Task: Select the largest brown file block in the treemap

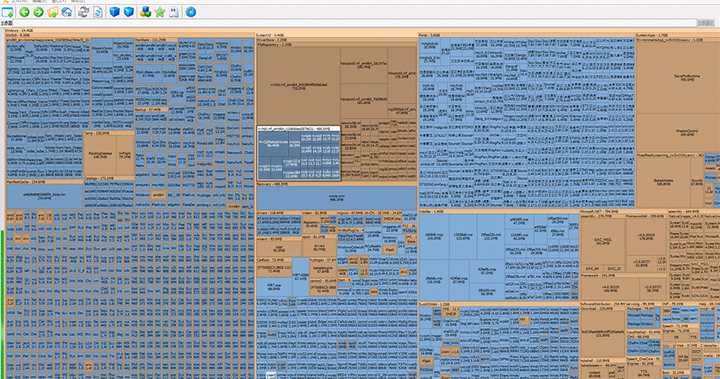Action: 298,85
